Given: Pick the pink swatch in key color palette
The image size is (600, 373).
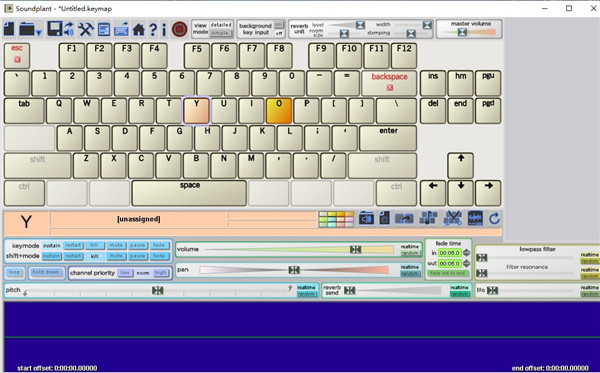Looking at the screenshot, I should (x=349, y=220).
